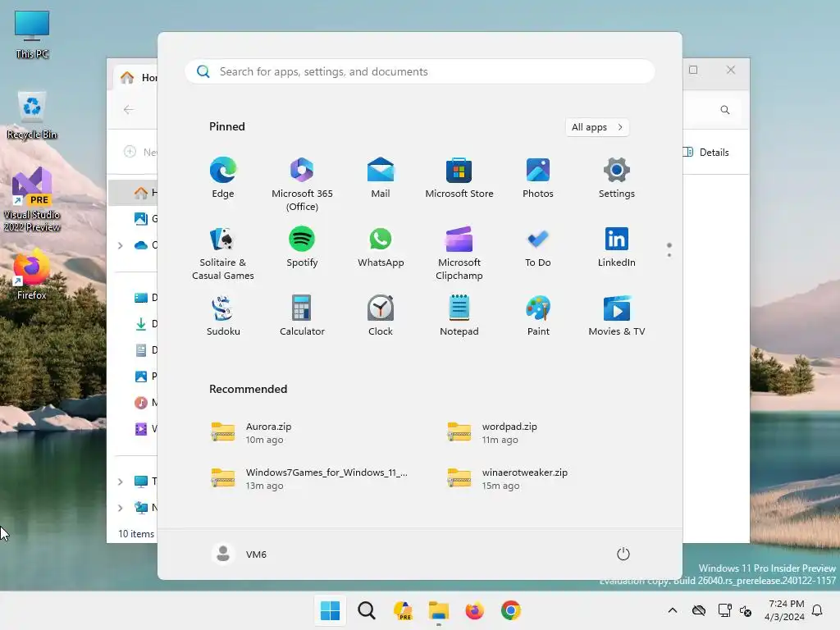Image resolution: width=840 pixels, height=630 pixels.
Task: Click the back arrow in File Explorer
Action: [x=129, y=110]
